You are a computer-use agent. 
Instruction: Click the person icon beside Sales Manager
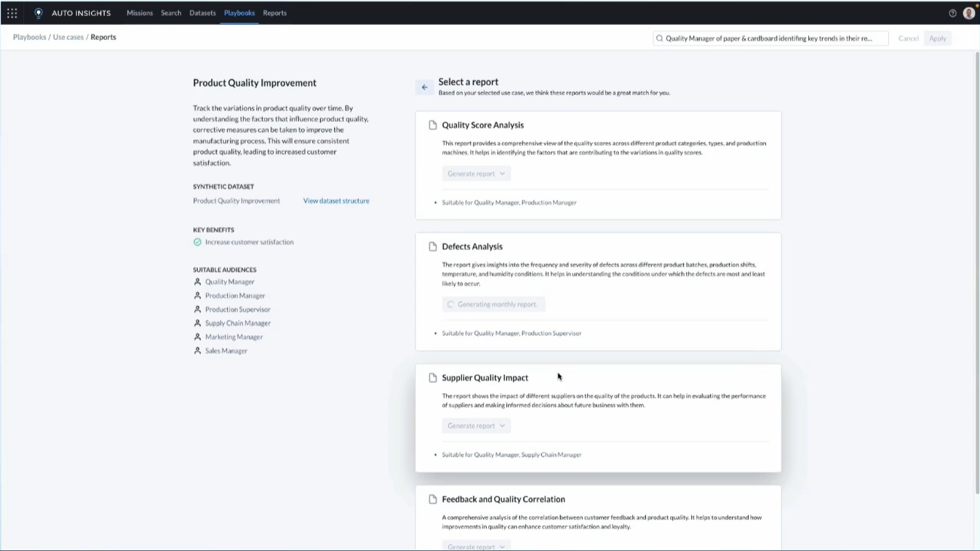(197, 351)
